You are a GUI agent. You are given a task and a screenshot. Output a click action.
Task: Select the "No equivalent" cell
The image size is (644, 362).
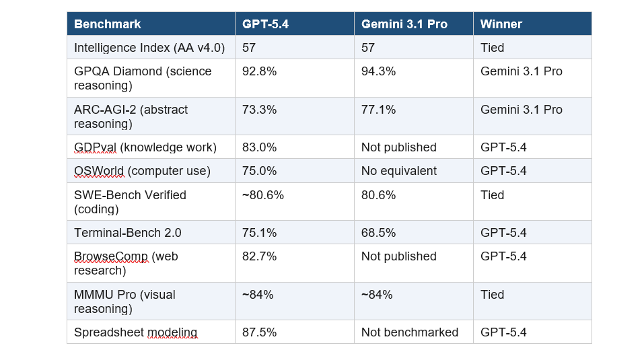[398, 171]
